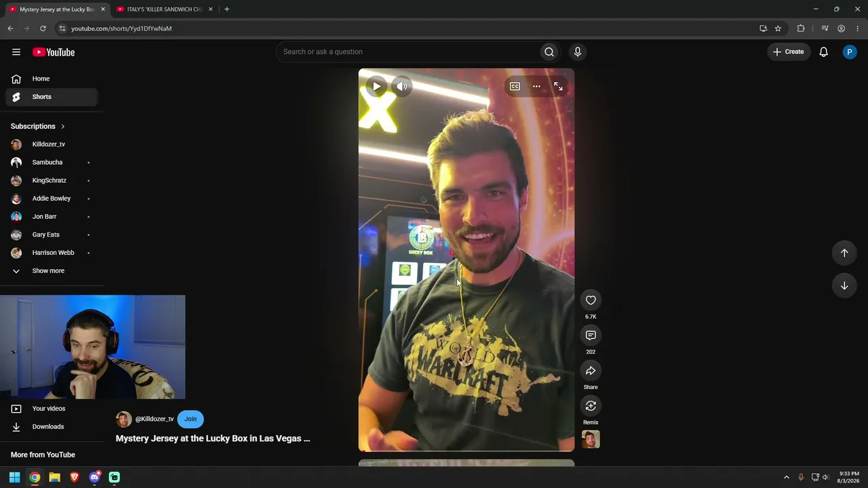Viewport: 868px width, 488px height.
Task: Expand the Subscriptions section
Action: point(38,126)
